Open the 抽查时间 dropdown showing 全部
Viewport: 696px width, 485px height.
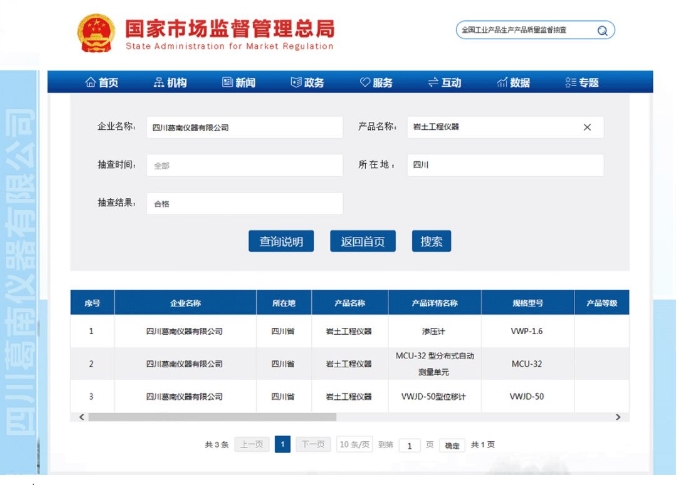(x=245, y=166)
